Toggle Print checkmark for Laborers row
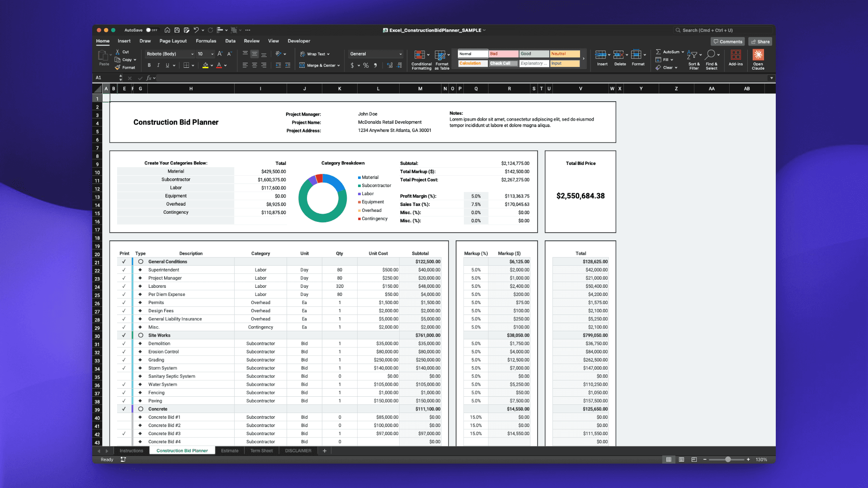The image size is (868, 488). [x=123, y=286]
